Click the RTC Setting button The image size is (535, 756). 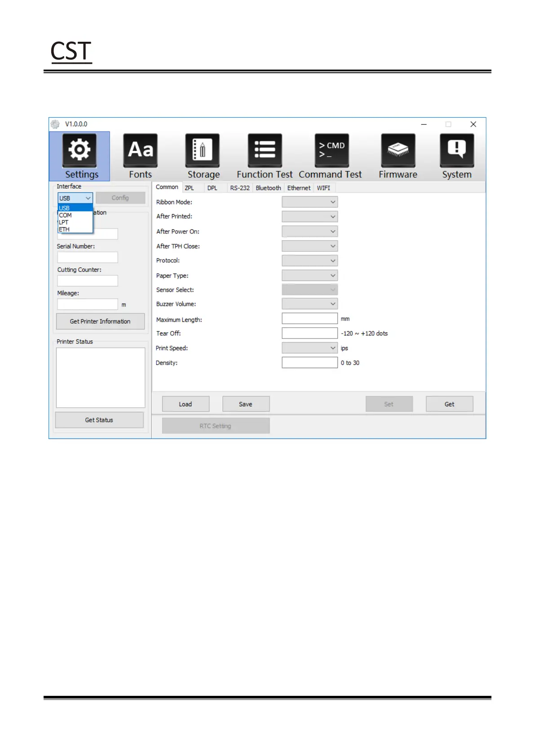tap(216, 426)
